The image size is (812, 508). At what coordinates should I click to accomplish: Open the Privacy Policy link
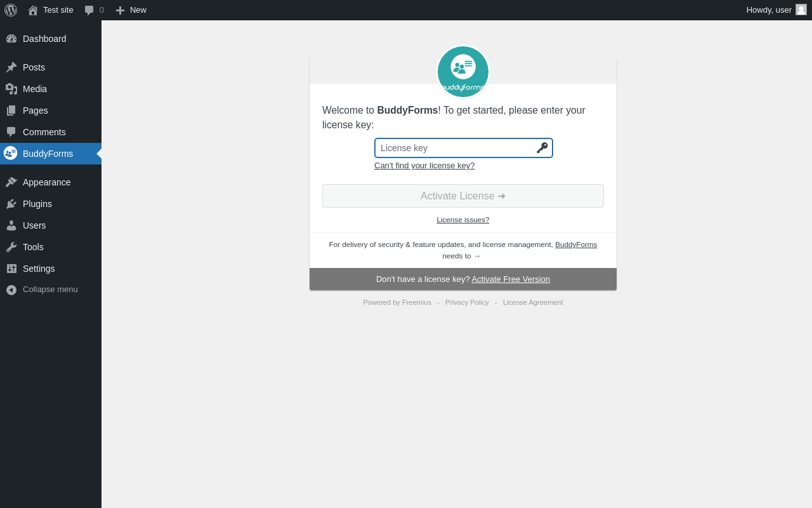(467, 302)
